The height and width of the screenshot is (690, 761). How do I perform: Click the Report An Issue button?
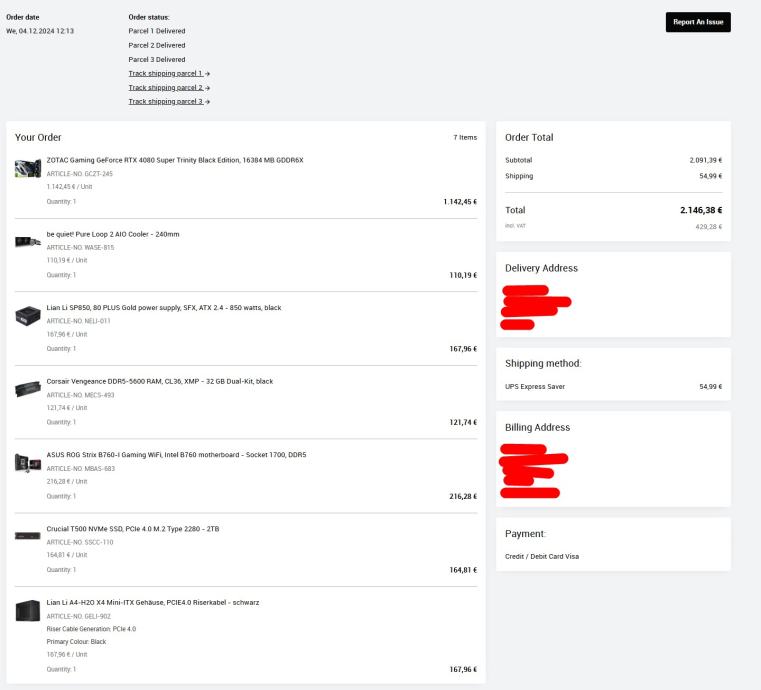click(698, 22)
